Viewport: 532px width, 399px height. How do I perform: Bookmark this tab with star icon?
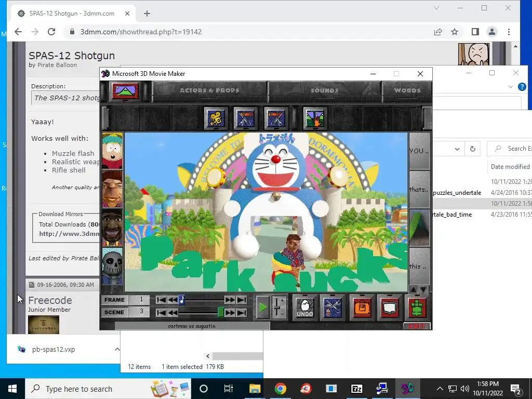point(455,32)
